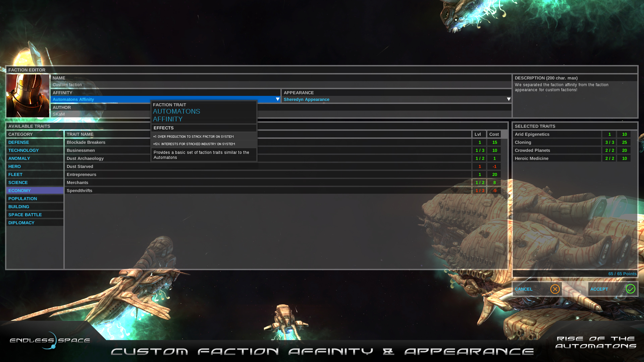Expand the affinity combo box
644x362 pixels.
point(101,99)
